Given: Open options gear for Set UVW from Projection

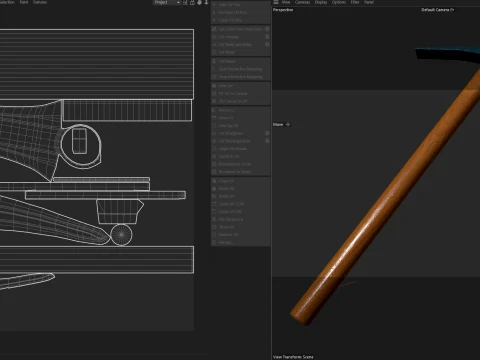Looking at the screenshot, I should [267, 29].
